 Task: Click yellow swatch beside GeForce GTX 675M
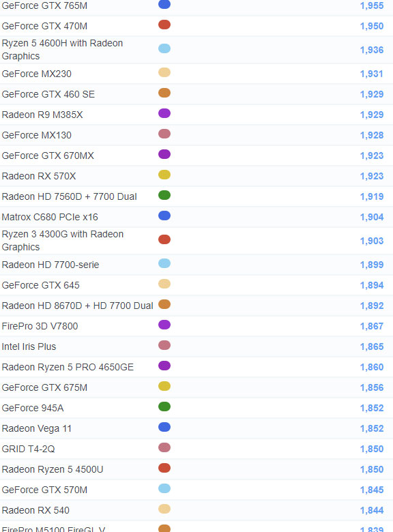[164, 386]
